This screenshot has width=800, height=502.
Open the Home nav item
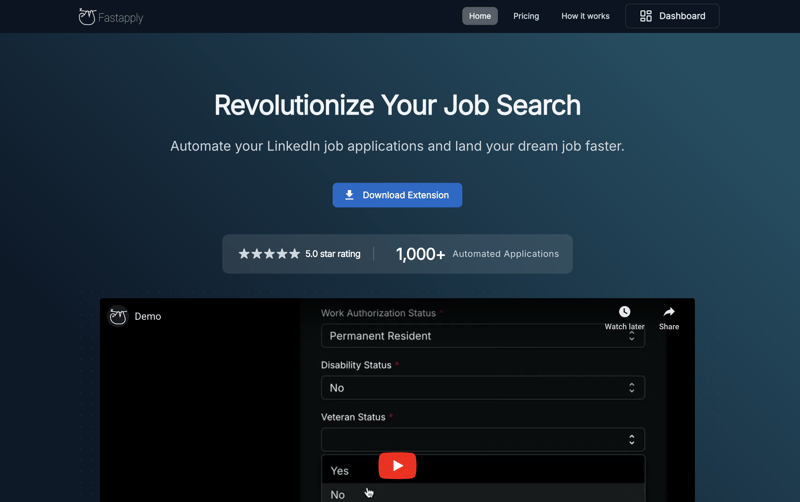tap(480, 16)
